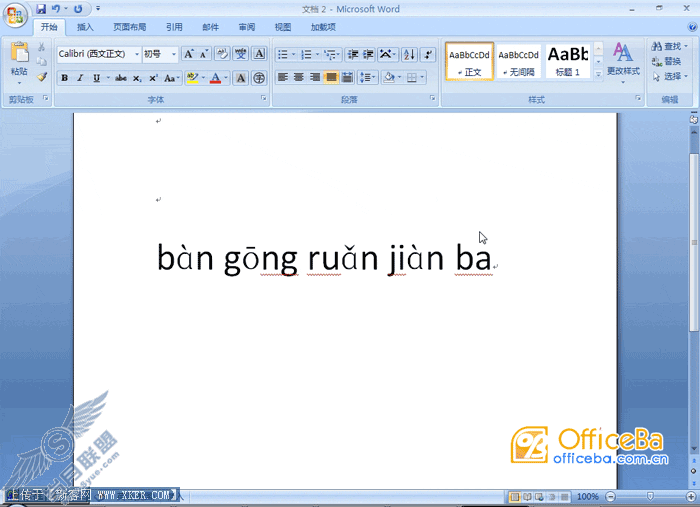The image size is (700, 507).
Task: Apply the 无间隔 (No Spacing) style
Action: click(x=518, y=62)
